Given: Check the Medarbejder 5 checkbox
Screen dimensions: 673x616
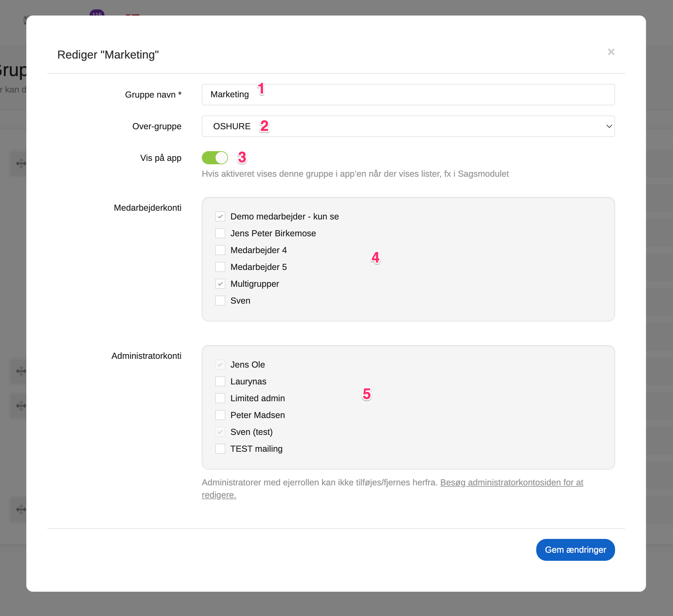Looking at the screenshot, I should click(220, 267).
